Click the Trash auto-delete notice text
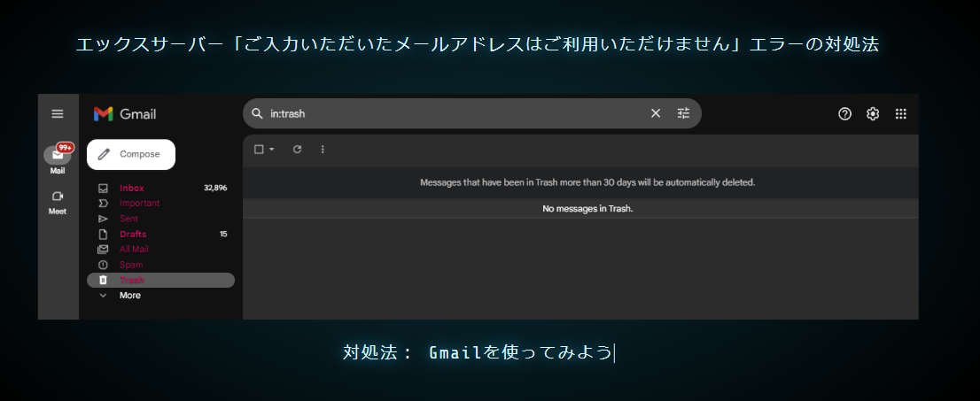 [587, 182]
